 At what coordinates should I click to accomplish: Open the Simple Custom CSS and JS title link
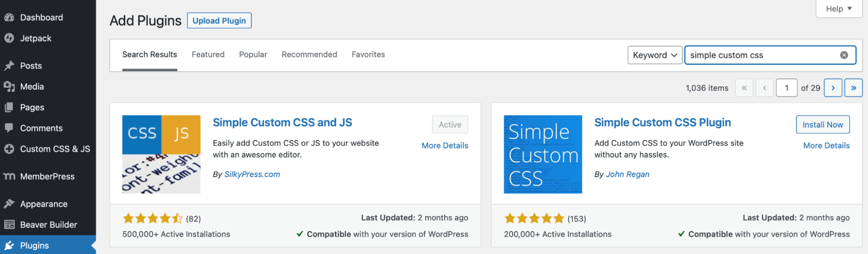(282, 122)
